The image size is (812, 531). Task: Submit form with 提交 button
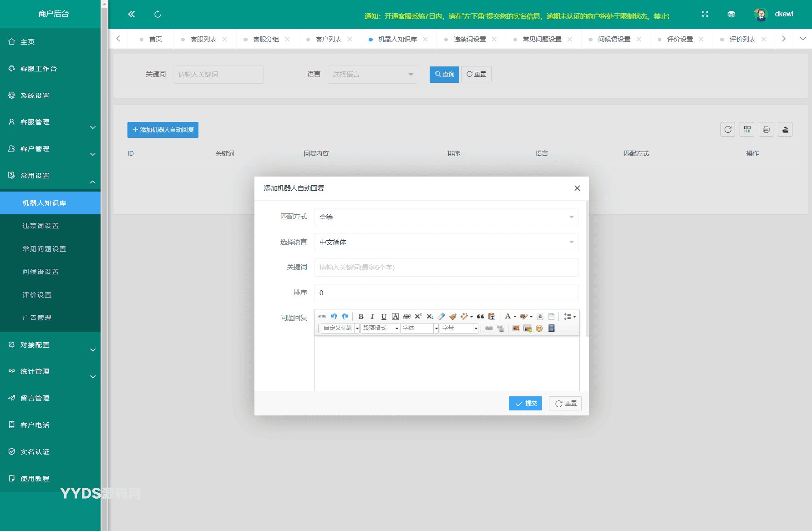point(525,403)
